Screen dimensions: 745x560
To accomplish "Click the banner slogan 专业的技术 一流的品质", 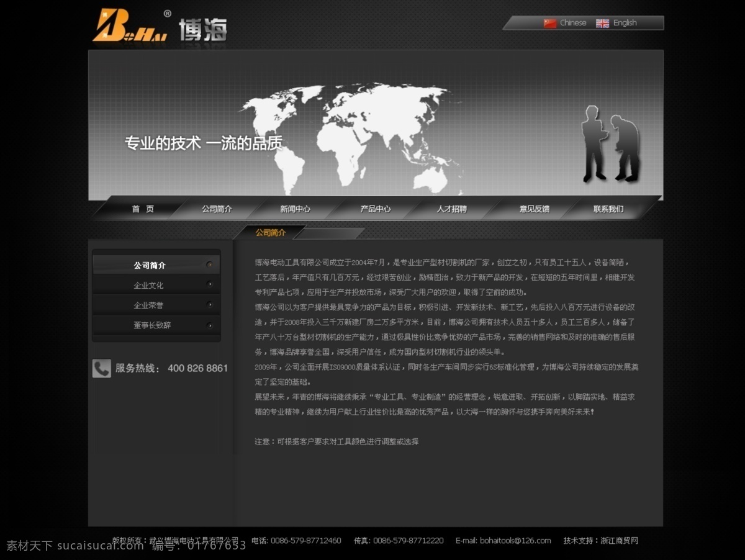I will click(204, 143).
